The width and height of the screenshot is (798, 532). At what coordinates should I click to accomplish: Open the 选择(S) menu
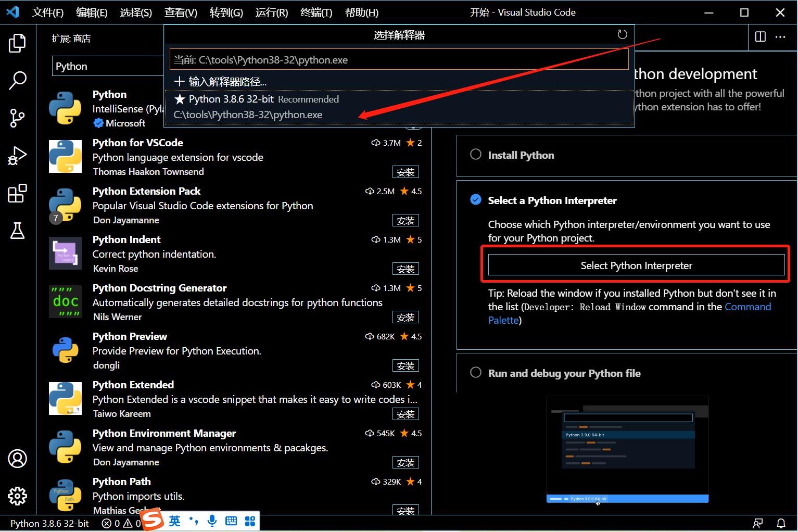tap(136, 12)
